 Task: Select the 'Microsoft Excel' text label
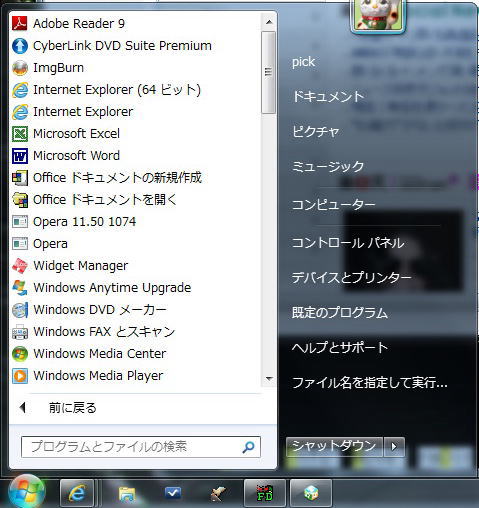76,134
